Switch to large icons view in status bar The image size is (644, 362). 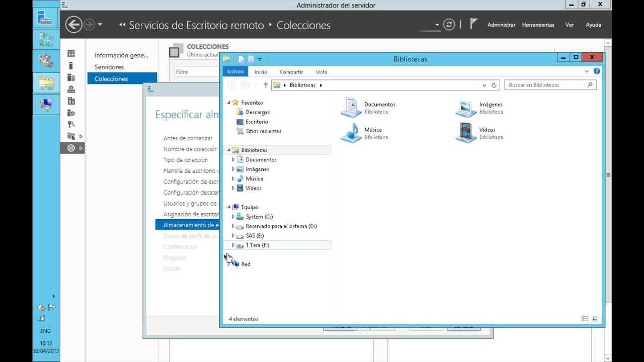coord(595,319)
